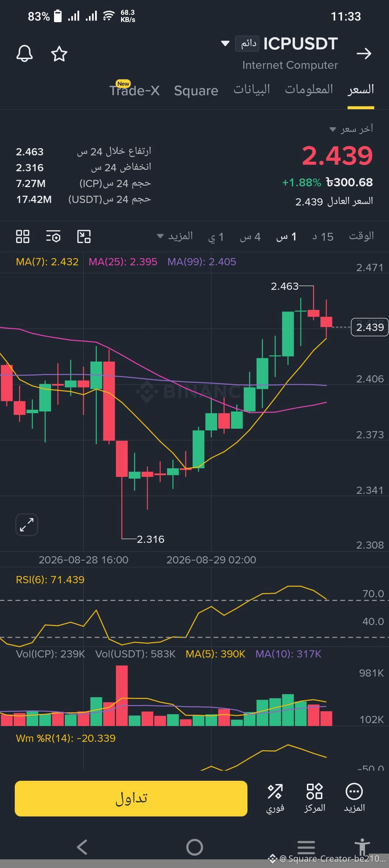Open the trading pair dropdown triangle
The image size is (389, 868).
225,44
